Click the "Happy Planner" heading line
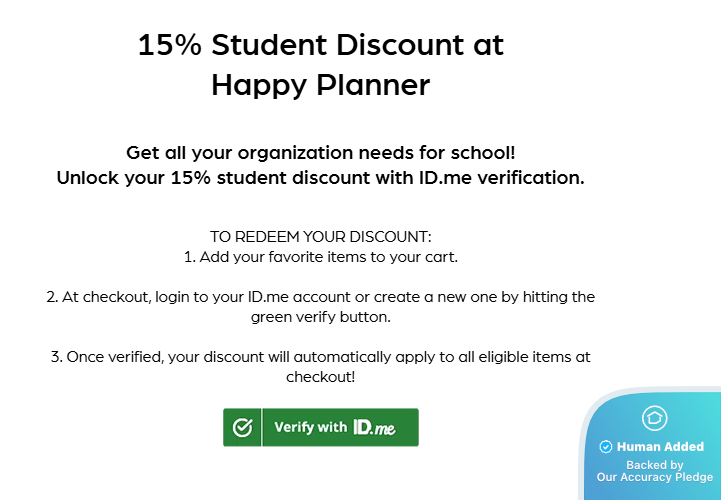The width and height of the screenshot is (721, 500). tap(320, 85)
